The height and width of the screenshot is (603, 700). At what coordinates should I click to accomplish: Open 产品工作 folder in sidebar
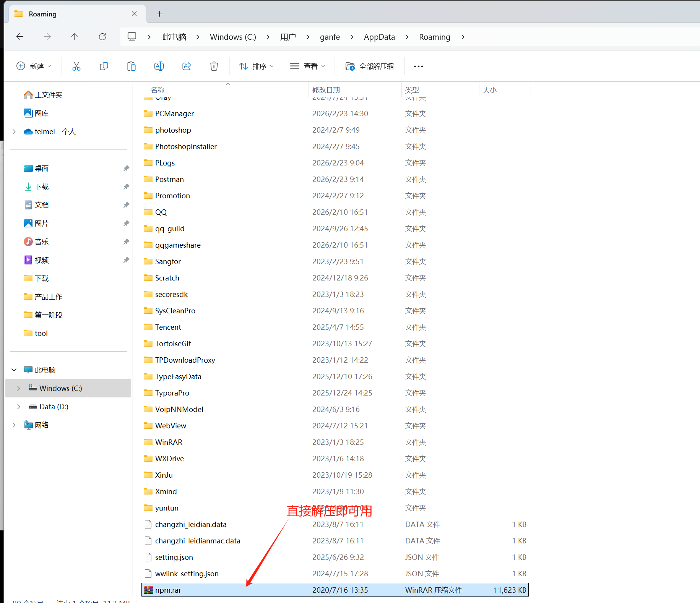pyautogui.click(x=43, y=297)
